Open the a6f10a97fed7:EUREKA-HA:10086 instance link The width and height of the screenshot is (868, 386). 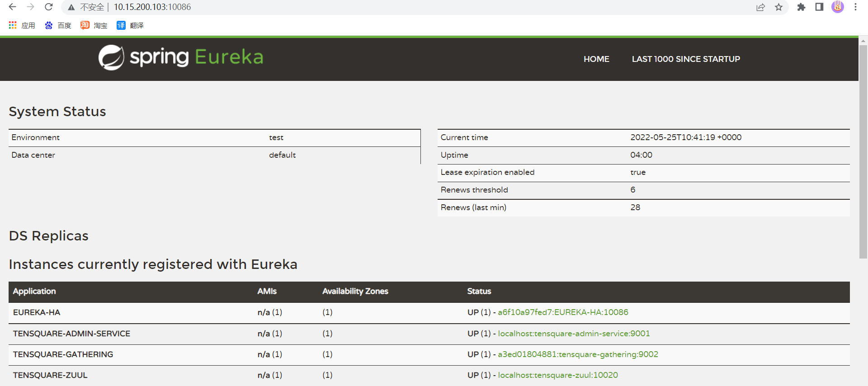coord(563,312)
